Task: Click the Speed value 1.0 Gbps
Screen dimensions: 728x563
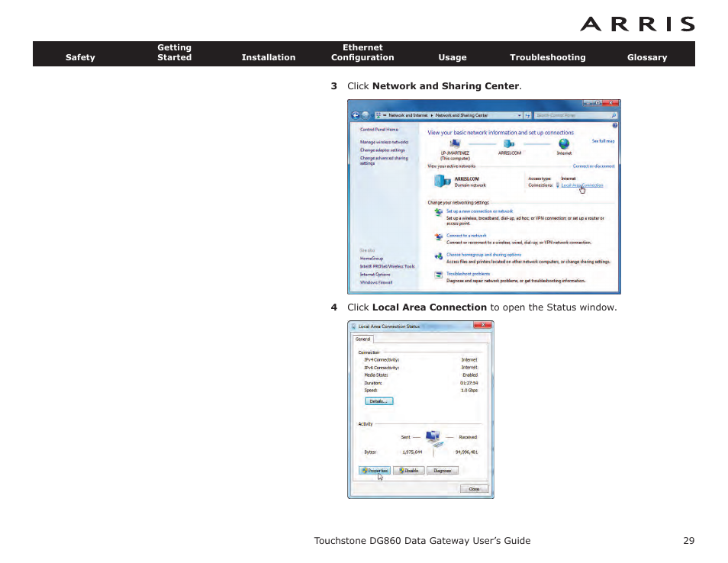Action: 469,391
